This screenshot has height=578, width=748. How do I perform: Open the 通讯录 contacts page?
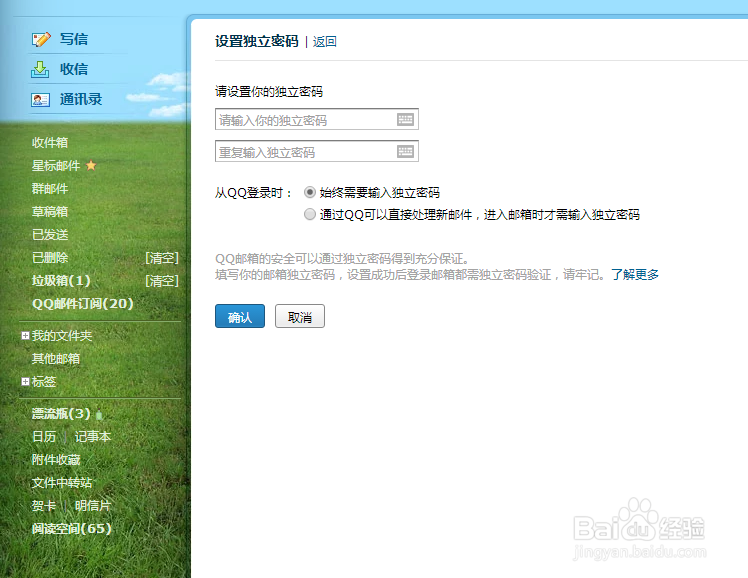pyautogui.click(x=81, y=99)
